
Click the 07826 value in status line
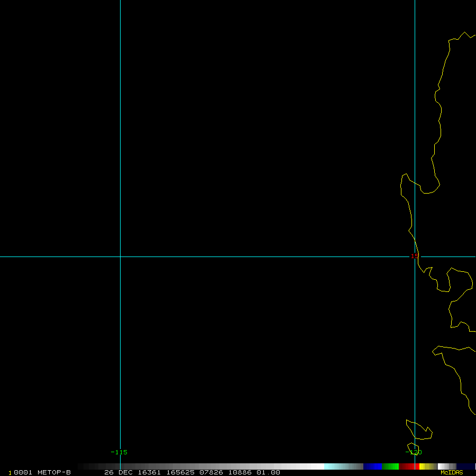click(211, 472)
